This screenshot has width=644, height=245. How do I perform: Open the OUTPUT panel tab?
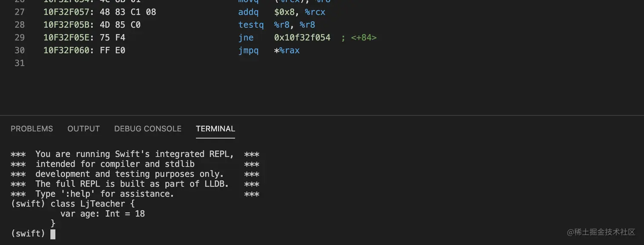click(83, 129)
